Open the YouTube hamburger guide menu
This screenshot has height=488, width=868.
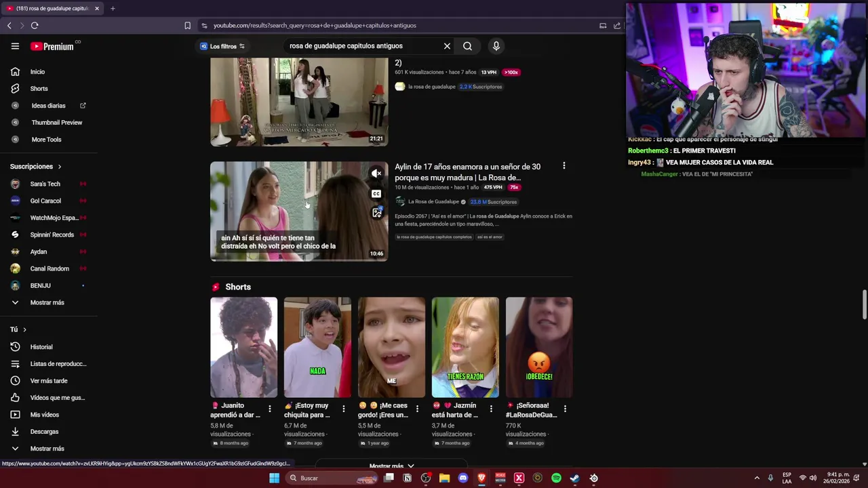15,46
